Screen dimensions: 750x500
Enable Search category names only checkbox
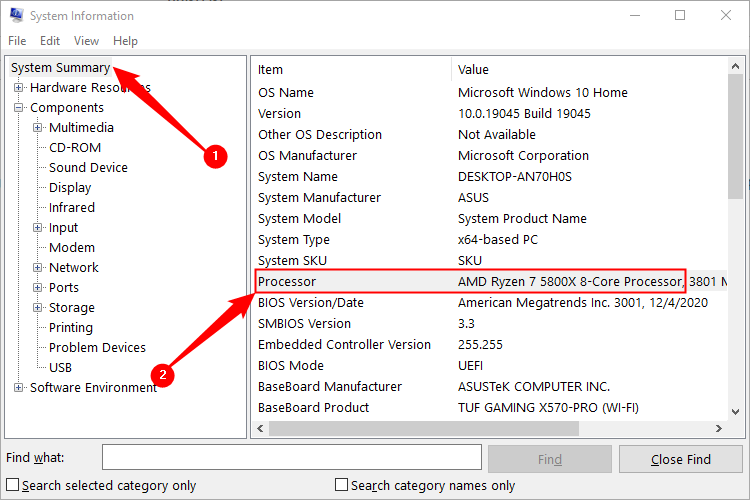[x=342, y=485]
